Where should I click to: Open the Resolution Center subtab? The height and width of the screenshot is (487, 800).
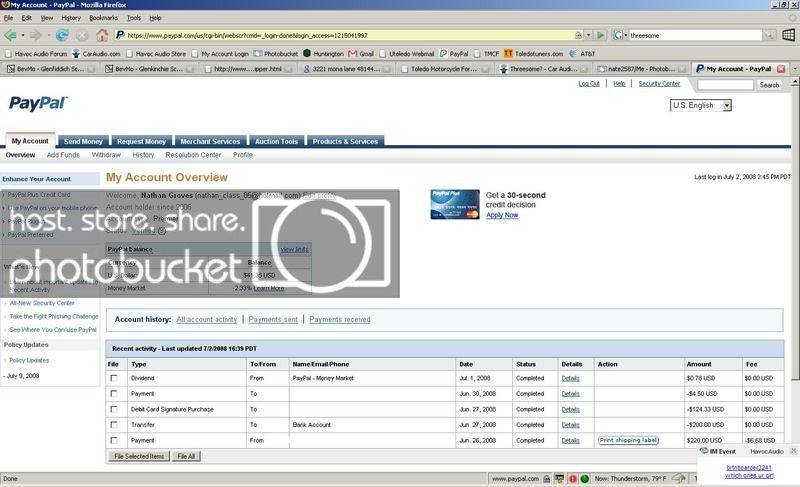click(193, 155)
